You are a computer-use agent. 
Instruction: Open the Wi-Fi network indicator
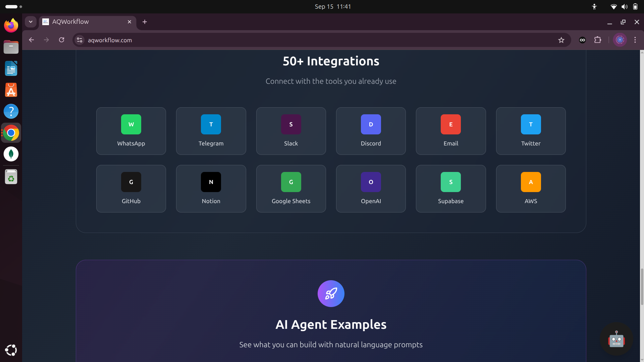pos(613,7)
